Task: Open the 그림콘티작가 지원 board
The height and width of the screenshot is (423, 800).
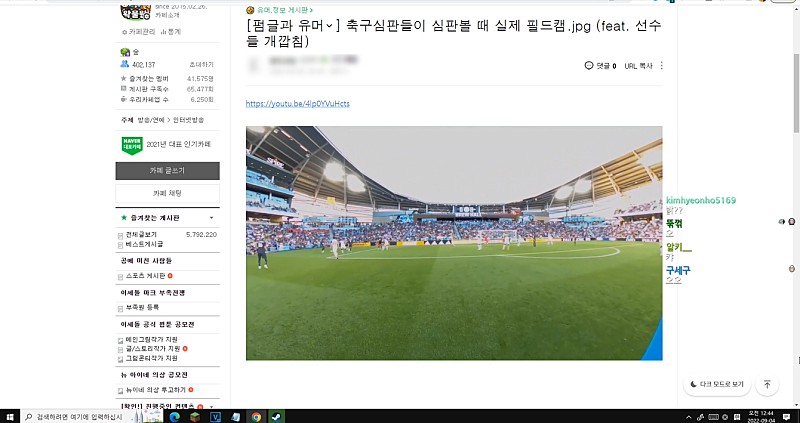Action: tap(152, 359)
